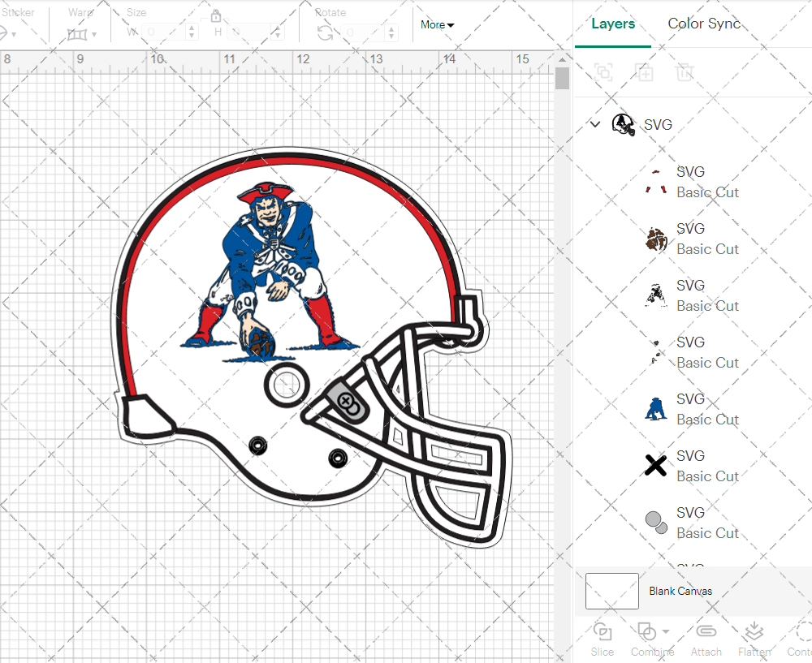Click the Rotate icon in toolbar
Image resolution: width=812 pixels, height=663 pixels.
click(325, 33)
